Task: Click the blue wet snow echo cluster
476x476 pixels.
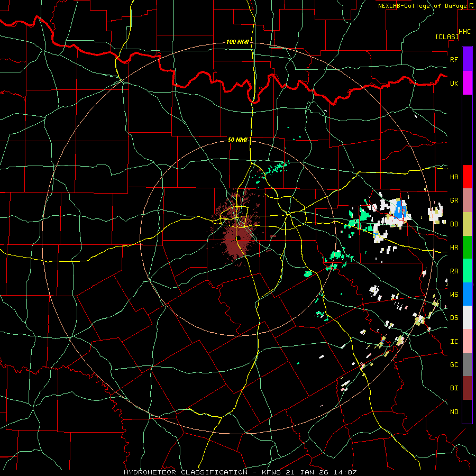Action: click(400, 210)
